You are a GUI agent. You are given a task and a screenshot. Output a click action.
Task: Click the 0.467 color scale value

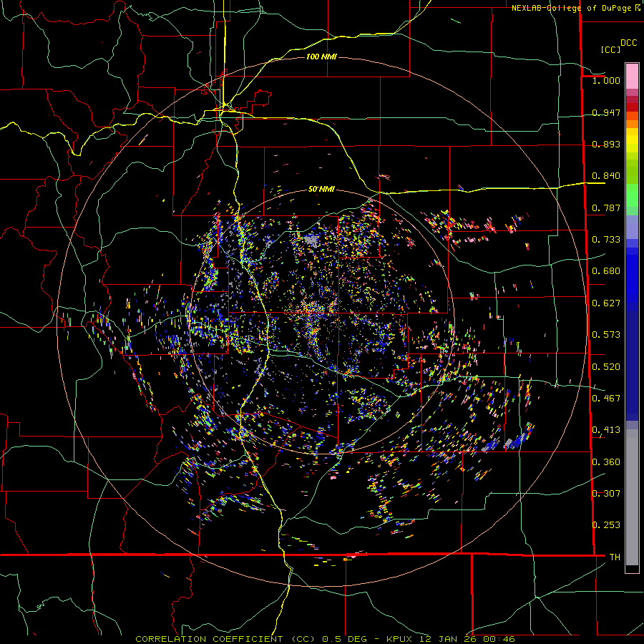tap(606, 399)
